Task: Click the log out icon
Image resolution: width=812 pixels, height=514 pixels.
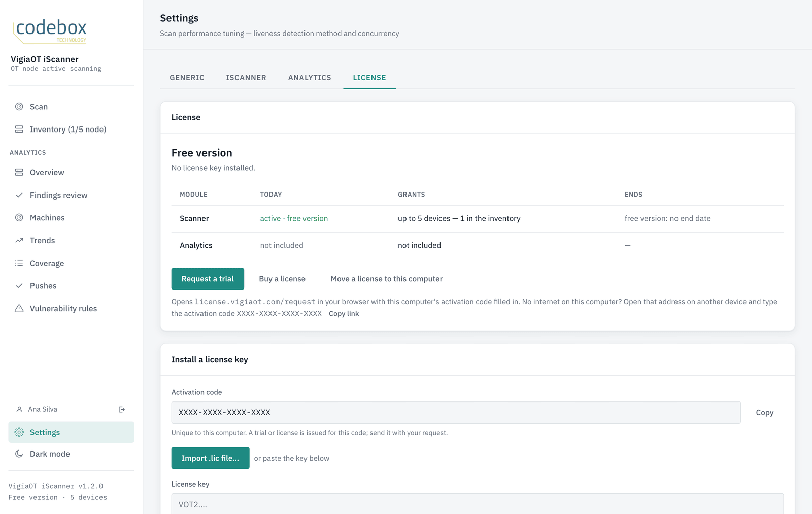Action: point(122,409)
